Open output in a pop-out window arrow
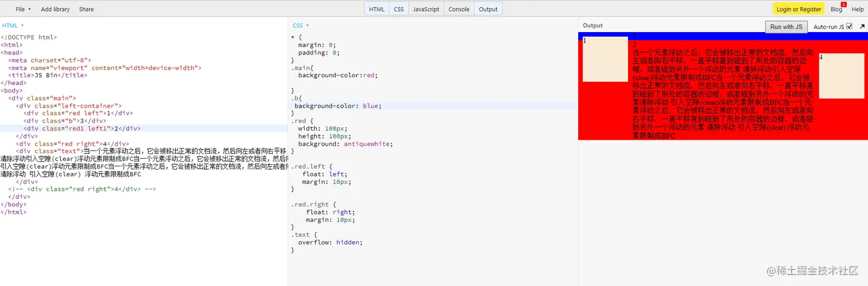The image size is (868, 286). coord(862,26)
